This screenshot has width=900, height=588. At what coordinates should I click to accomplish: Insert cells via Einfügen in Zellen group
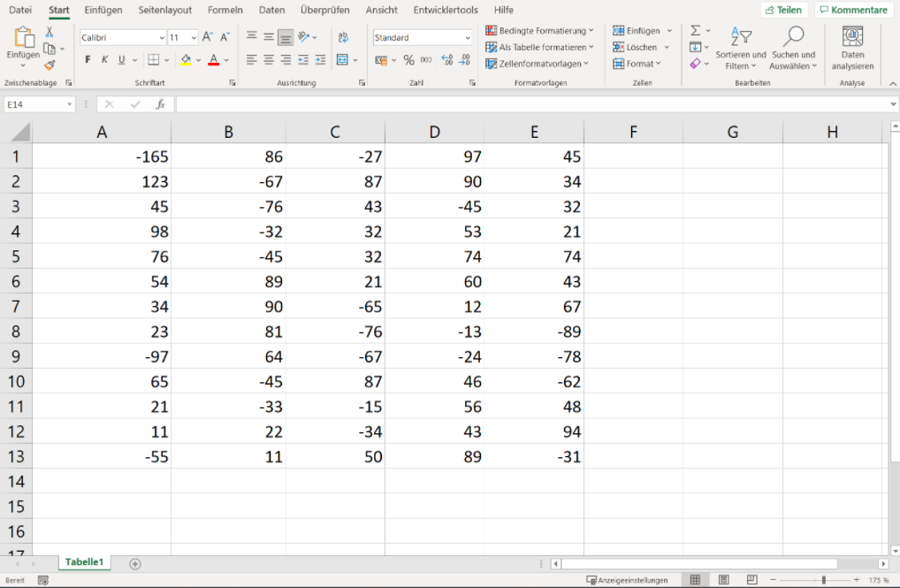coord(637,30)
